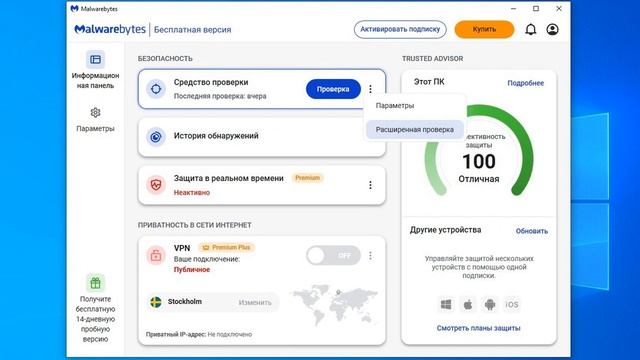Image resolution: width=640 pixels, height=360 pixels.
Task: Click the Публичное connection status text
Action: coord(192,270)
